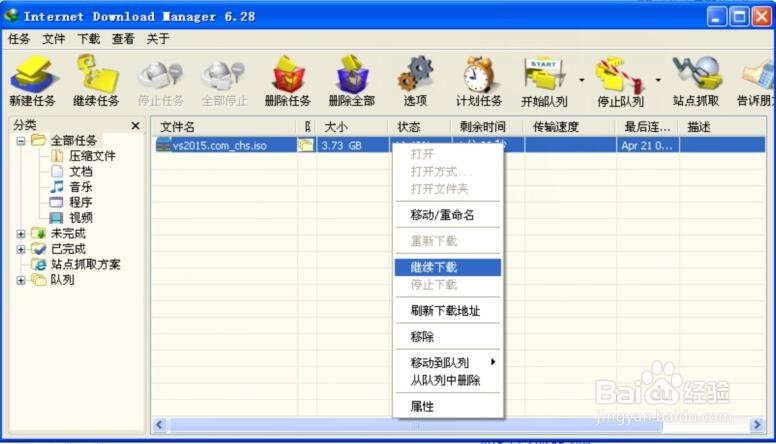This screenshot has height=444, width=776.
Task: Click vs2015.com_chs.iso file name
Action: [x=220, y=146]
